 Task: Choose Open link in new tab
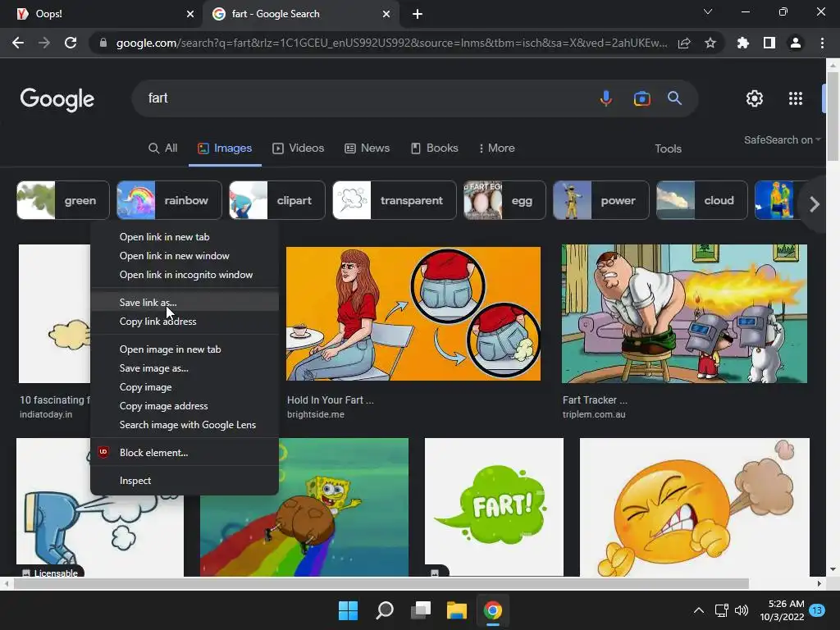tap(185, 237)
